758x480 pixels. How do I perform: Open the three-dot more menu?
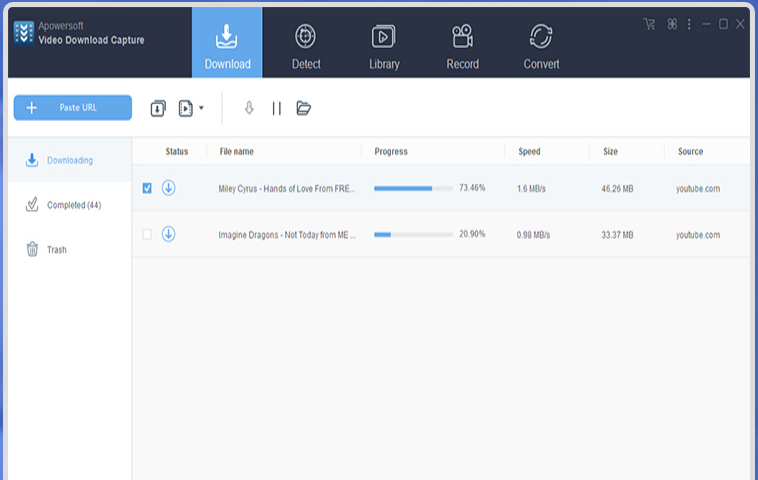(689, 24)
